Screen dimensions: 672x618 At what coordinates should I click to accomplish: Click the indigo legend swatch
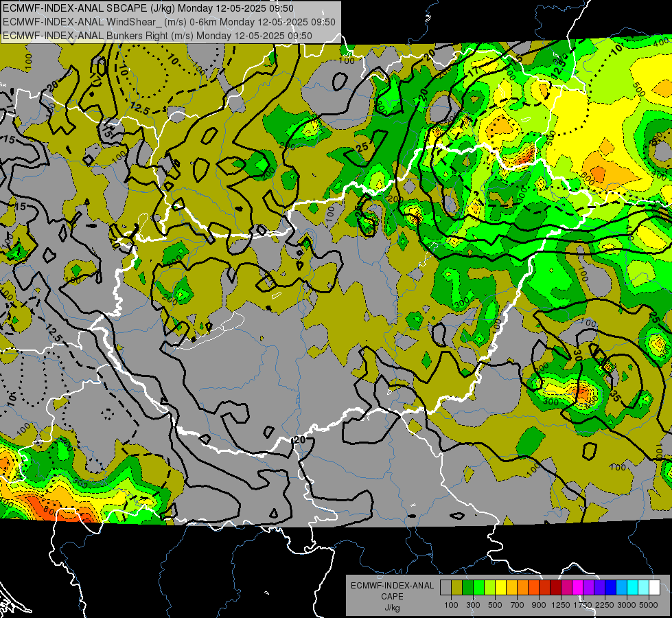pos(599,587)
